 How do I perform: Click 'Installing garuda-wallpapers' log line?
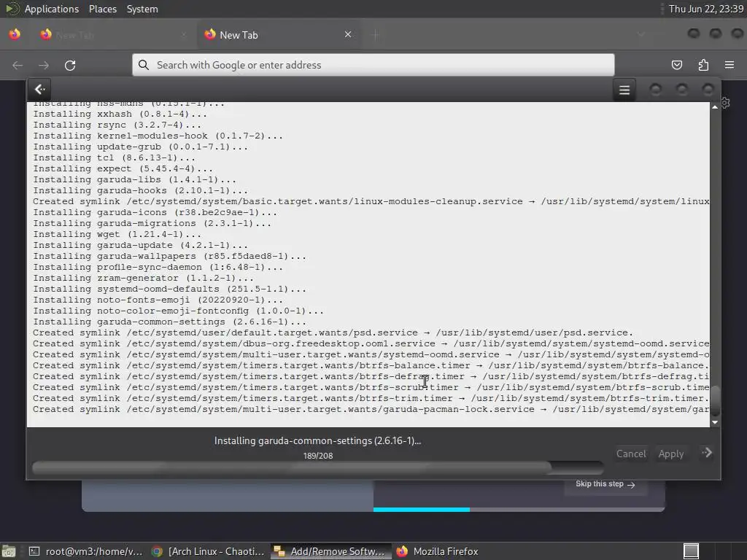pyautogui.click(x=169, y=256)
